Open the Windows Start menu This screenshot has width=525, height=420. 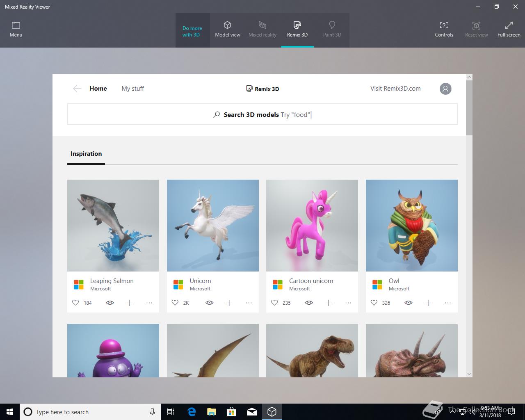click(x=10, y=412)
